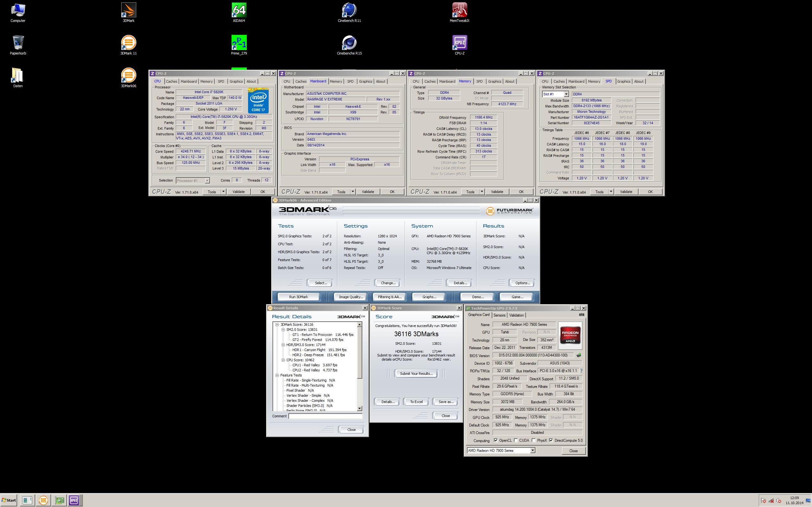
Task: Launch Cinebench R11 from desktop
Action: pyautogui.click(x=349, y=11)
